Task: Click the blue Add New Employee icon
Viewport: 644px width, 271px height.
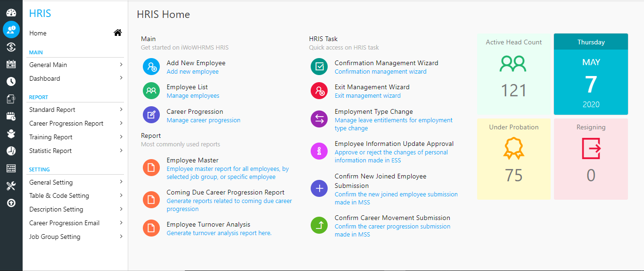Action: click(151, 67)
